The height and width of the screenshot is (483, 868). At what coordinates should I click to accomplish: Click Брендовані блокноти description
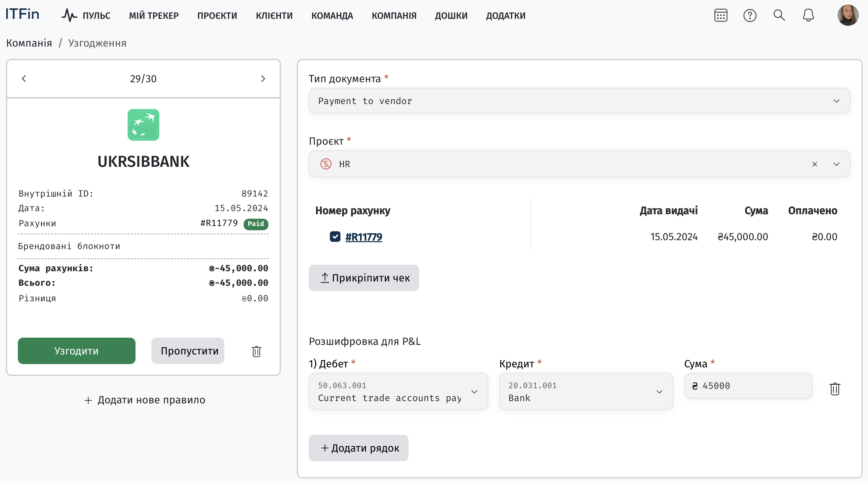click(x=69, y=246)
